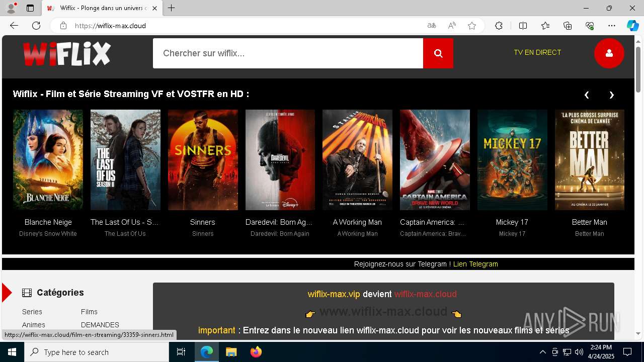The image size is (644, 362).
Task: Advance carousel with right arrow
Action: [x=612, y=95]
